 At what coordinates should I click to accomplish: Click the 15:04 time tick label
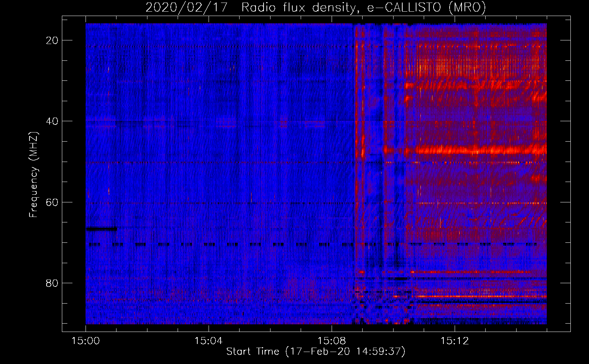208,341
